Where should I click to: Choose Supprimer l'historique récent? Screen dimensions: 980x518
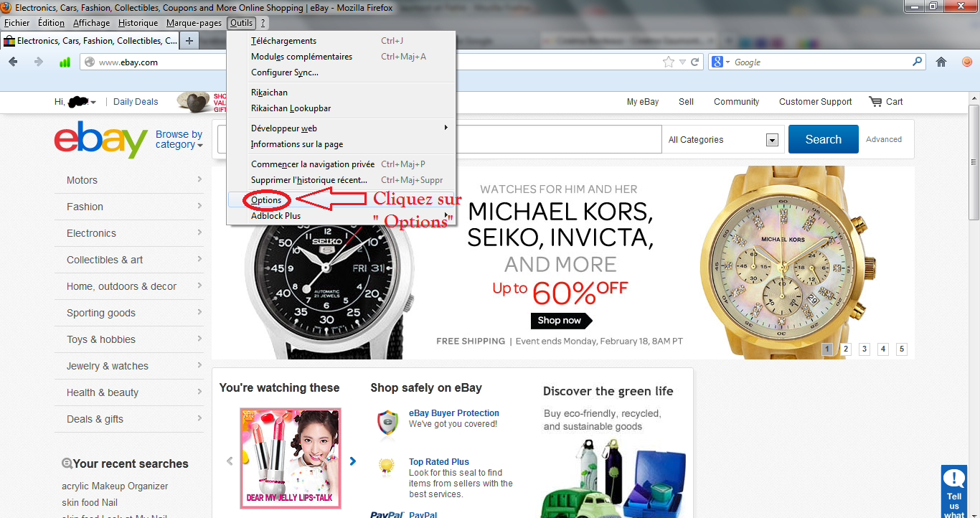(341, 180)
